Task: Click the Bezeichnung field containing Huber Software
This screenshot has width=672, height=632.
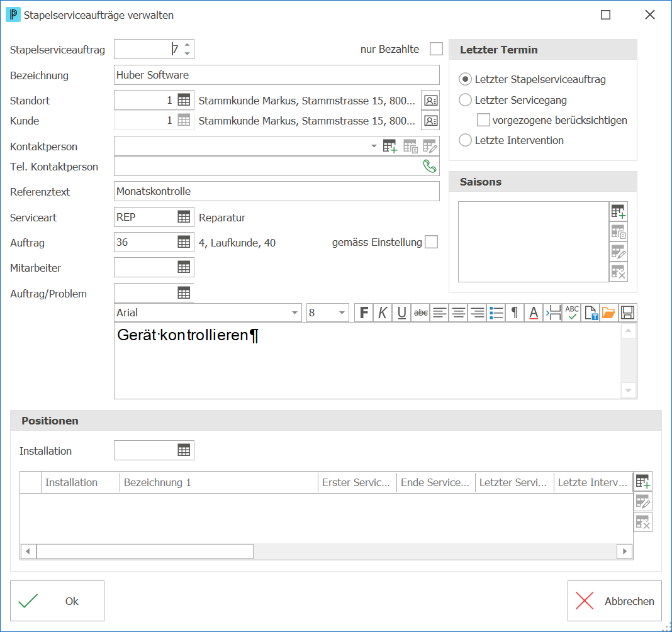Action: 277,75
